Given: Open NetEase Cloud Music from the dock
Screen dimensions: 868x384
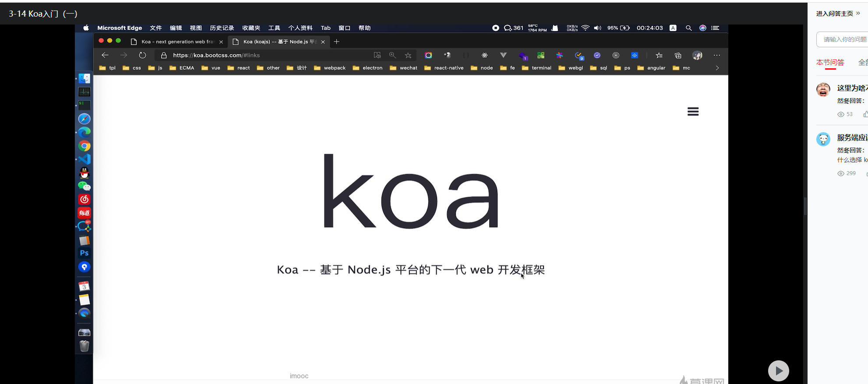Looking at the screenshot, I should tap(85, 199).
